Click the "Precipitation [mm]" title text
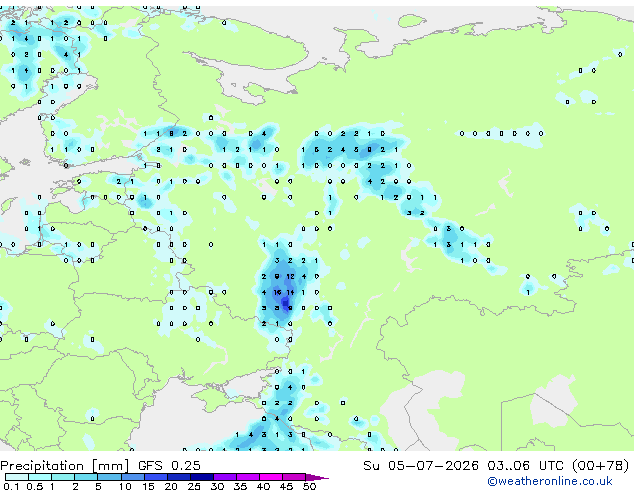The height and width of the screenshot is (490, 634). point(65,466)
